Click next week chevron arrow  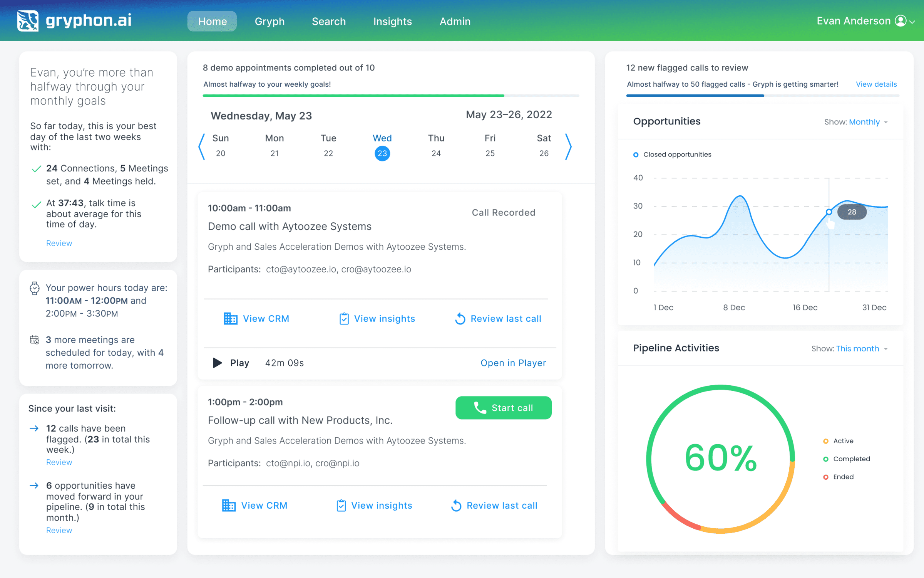tap(568, 146)
